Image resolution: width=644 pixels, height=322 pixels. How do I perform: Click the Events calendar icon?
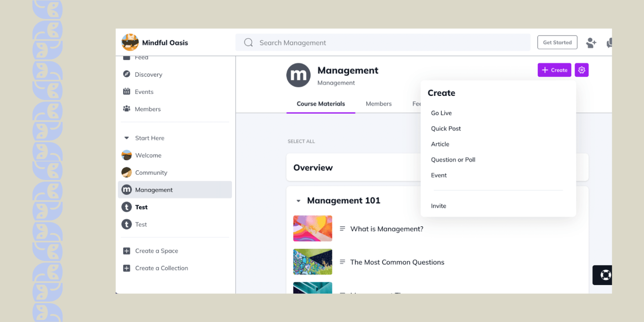point(126,91)
